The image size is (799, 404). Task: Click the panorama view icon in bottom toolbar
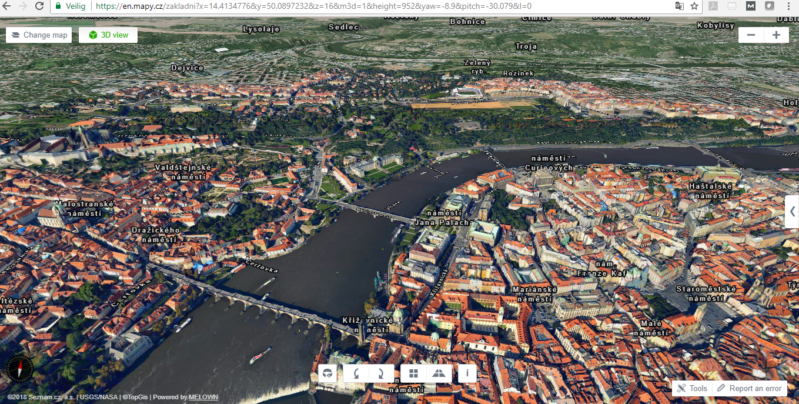tap(327, 374)
